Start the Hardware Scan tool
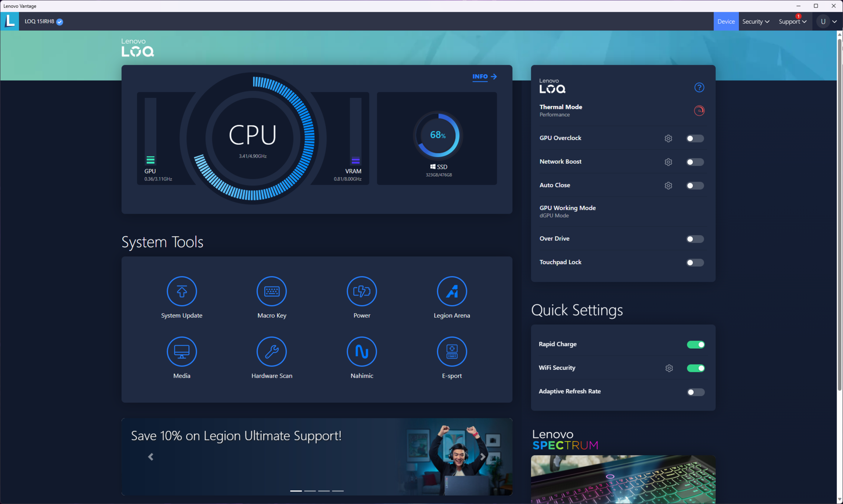Image resolution: width=843 pixels, height=504 pixels. pyautogui.click(x=271, y=351)
